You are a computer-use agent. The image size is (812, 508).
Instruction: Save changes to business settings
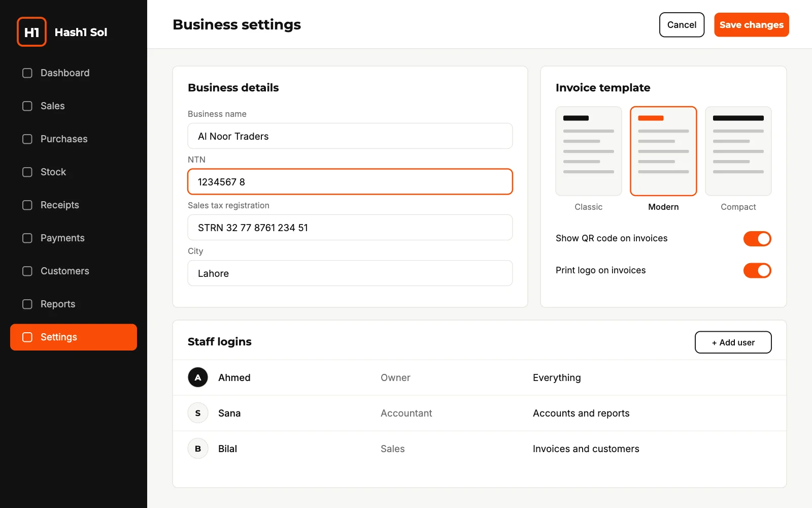point(751,25)
